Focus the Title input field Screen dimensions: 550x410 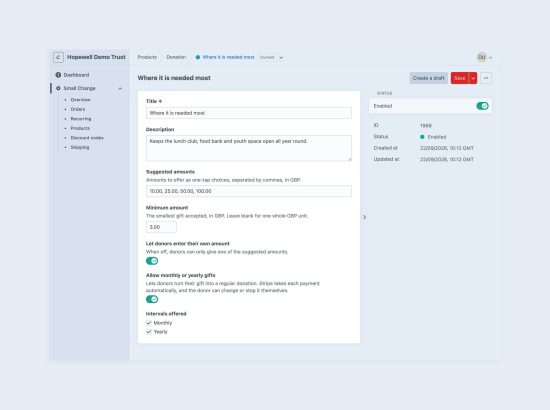(x=249, y=113)
